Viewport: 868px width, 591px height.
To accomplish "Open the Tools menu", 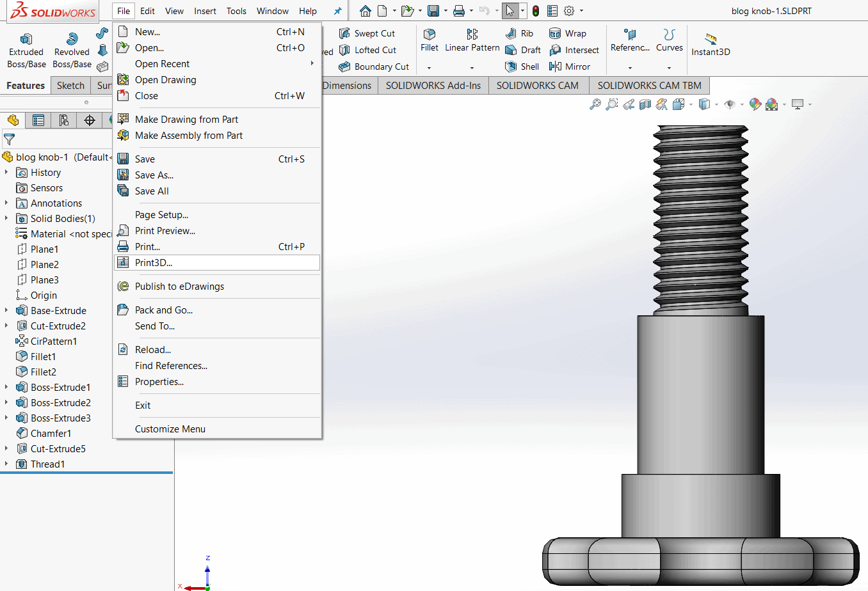I will (236, 11).
